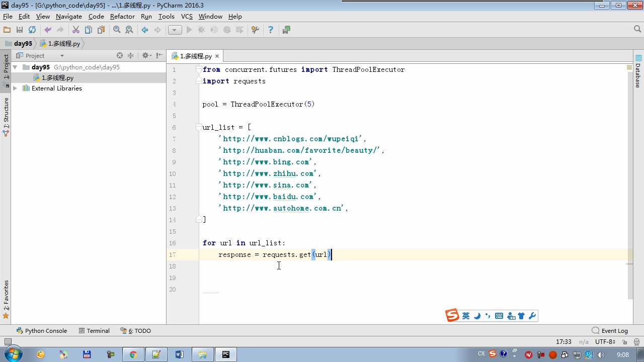Close the 1.多线程.py editor tab
This screenshot has height=362, width=644.
tap(217, 56)
